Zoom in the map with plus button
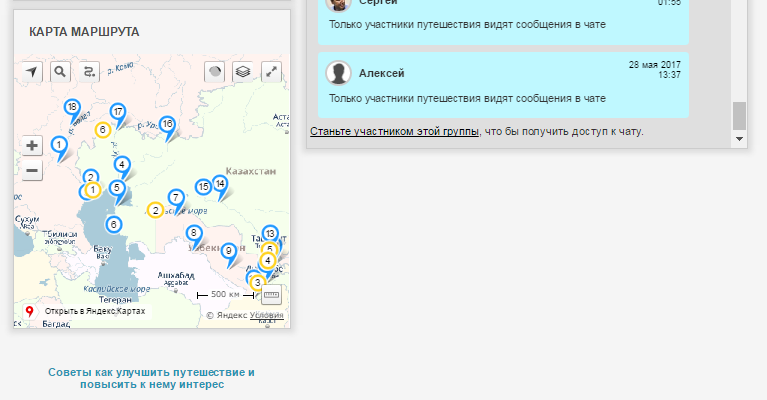 [32, 145]
